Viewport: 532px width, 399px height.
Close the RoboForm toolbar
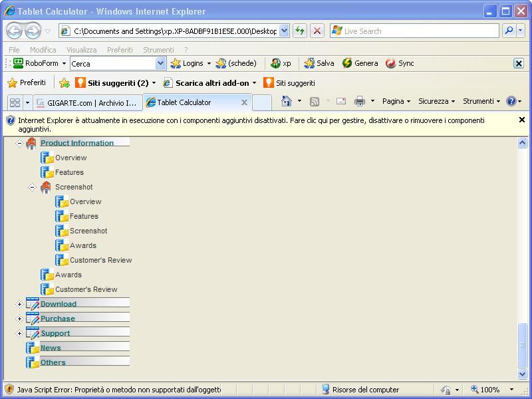519,63
